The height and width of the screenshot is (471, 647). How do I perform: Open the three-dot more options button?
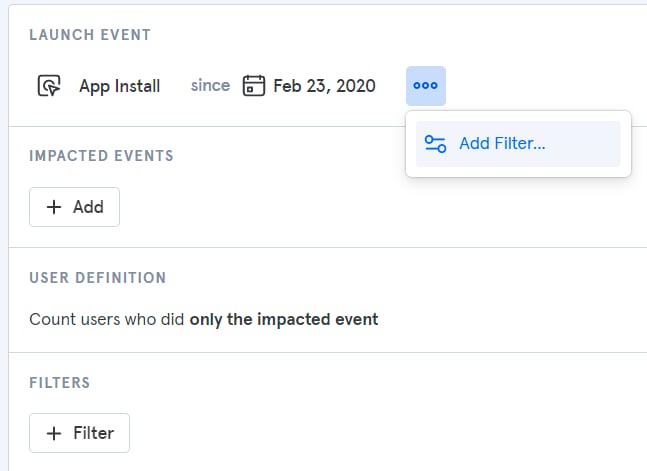tap(425, 86)
